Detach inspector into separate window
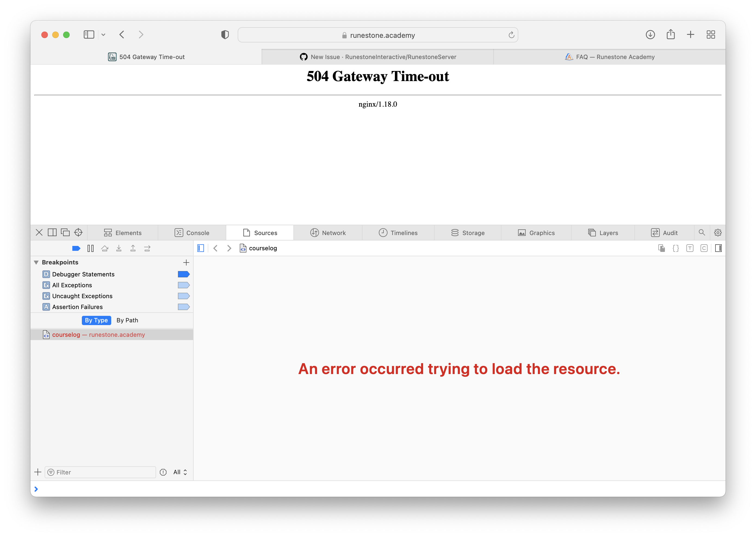This screenshot has height=537, width=756. pos(66,233)
